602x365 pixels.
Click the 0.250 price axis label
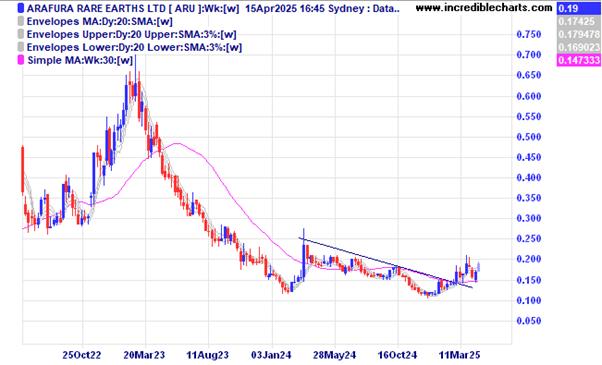coord(529,239)
